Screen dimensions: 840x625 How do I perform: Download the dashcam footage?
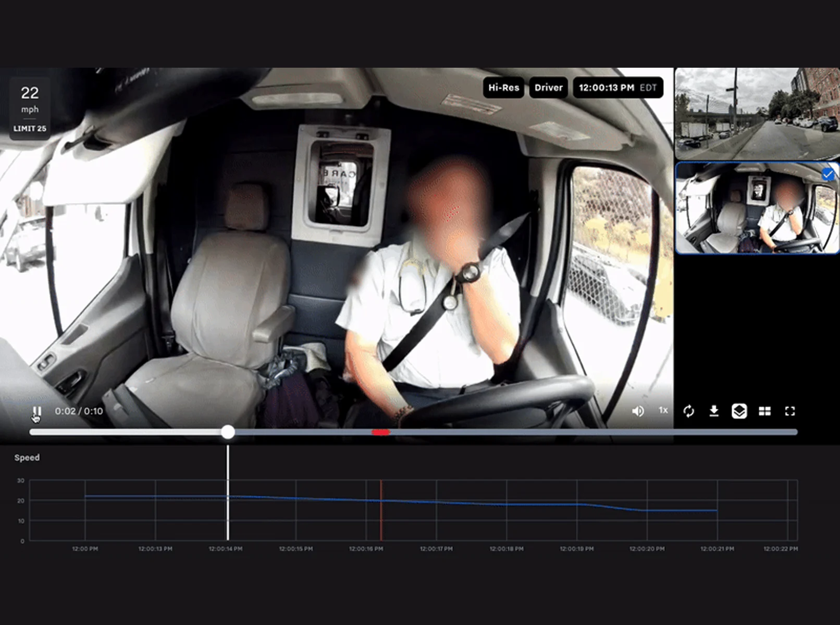pos(714,411)
